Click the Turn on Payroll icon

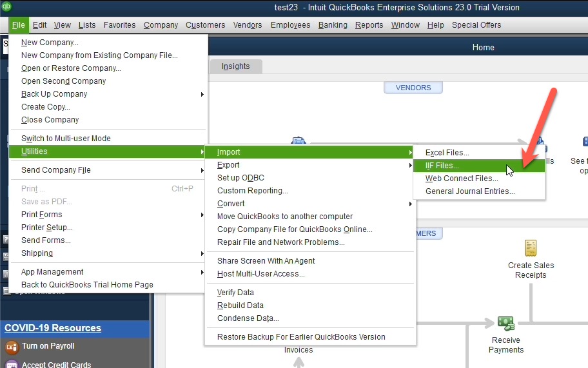(x=12, y=347)
